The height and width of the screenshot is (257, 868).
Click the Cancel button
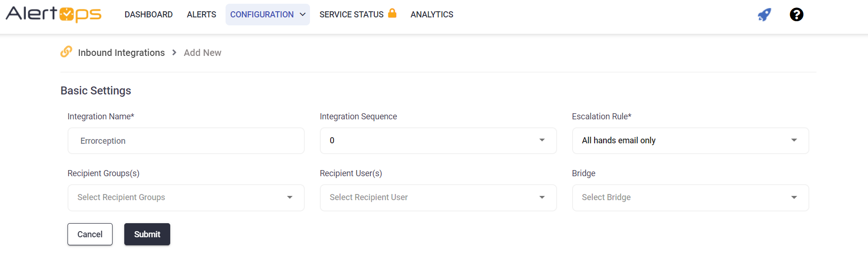pos(90,234)
